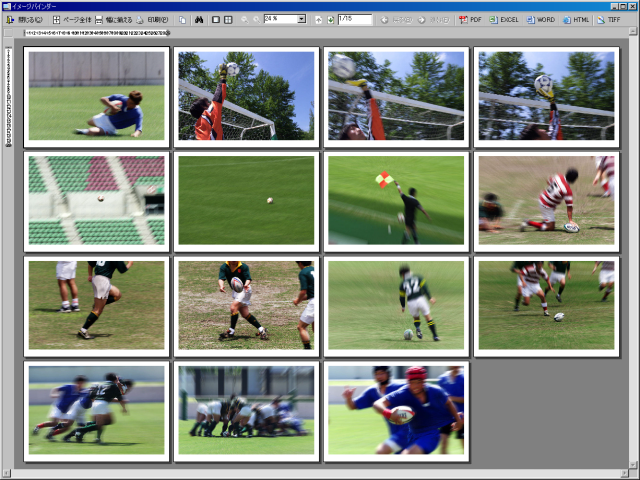Select the rugby scrum photo thumbnail
Viewport: 640px width, 480px height.
click(246, 411)
